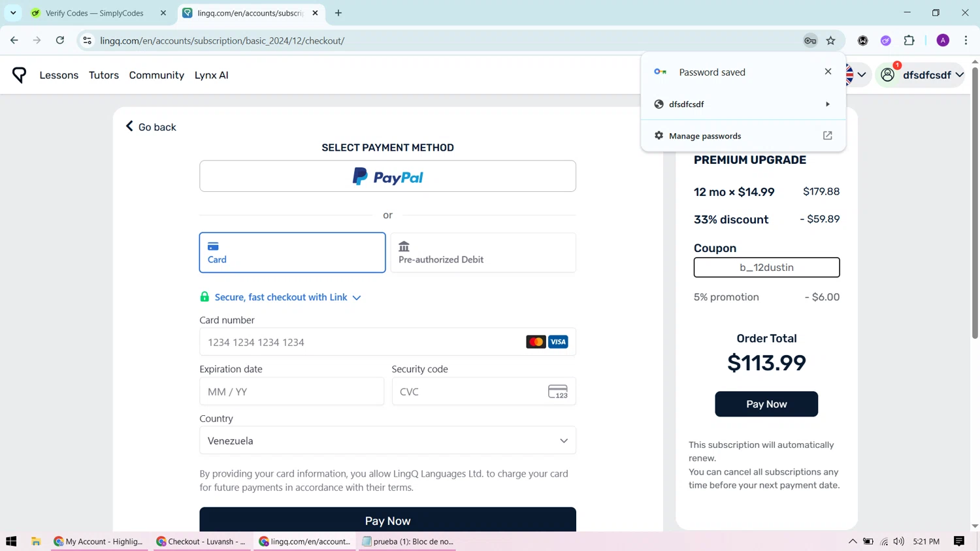980x551 pixels.
Task: Click the Visa logo icon
Action: click(558, 342)
